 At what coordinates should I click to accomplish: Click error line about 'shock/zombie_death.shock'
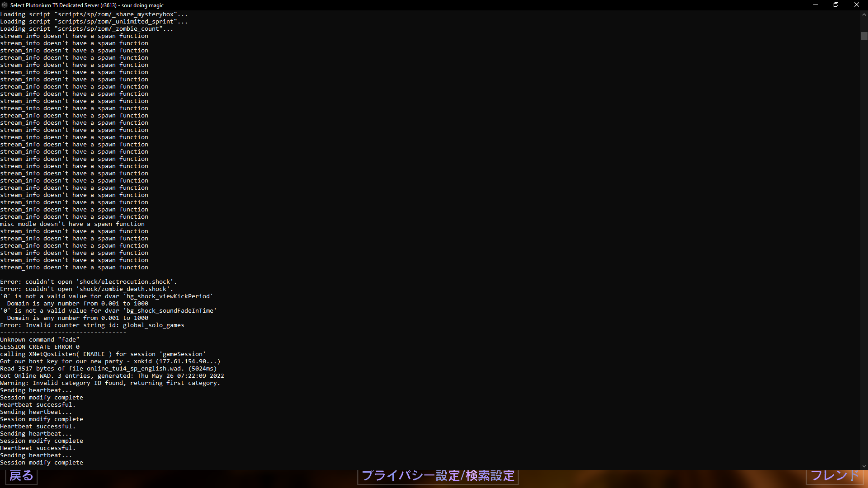click(86, 289)
